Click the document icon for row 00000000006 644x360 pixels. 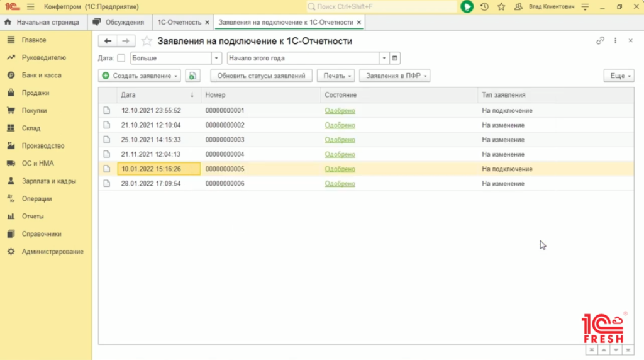(x=107, y=183)
